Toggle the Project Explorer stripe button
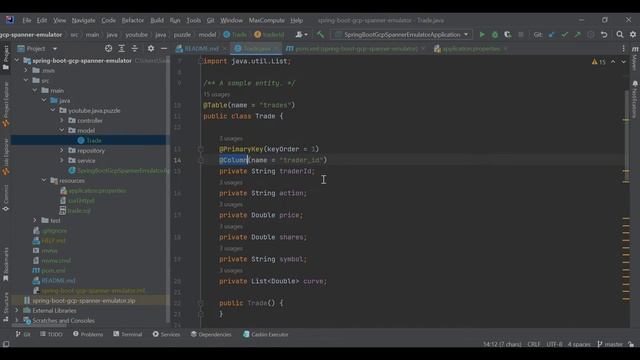The height and width of the screenshot is (360, 640). [x=6, y=104]
